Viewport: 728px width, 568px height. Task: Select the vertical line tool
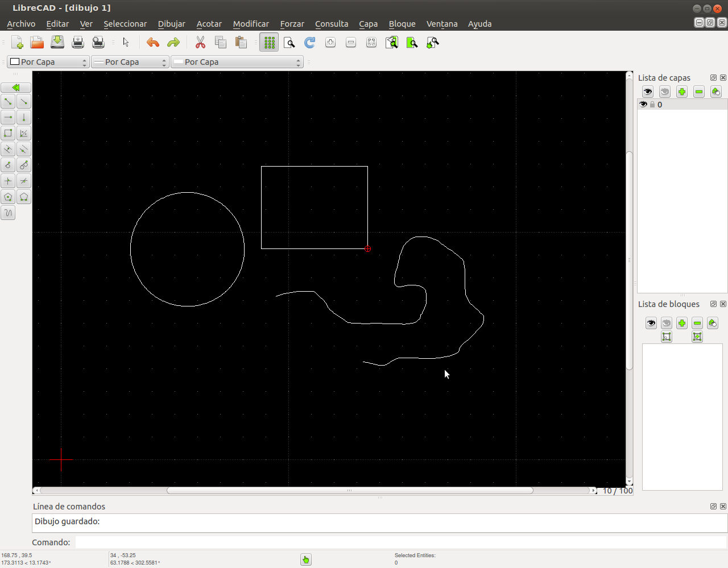tap(24, 117)
